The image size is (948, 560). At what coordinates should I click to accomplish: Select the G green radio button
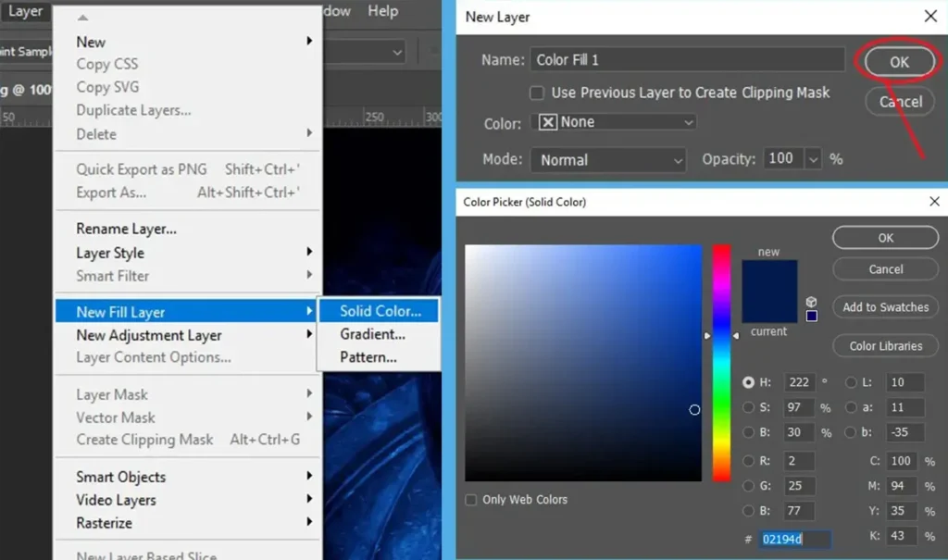coord(748,486)
